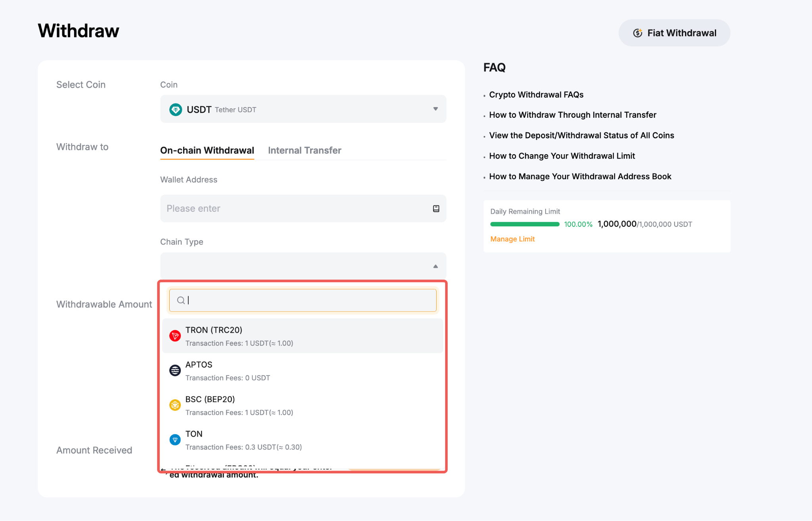Click the APTOS chain logo icon
Viewport: 812px width, 521px height.
[x=175, y=370]
